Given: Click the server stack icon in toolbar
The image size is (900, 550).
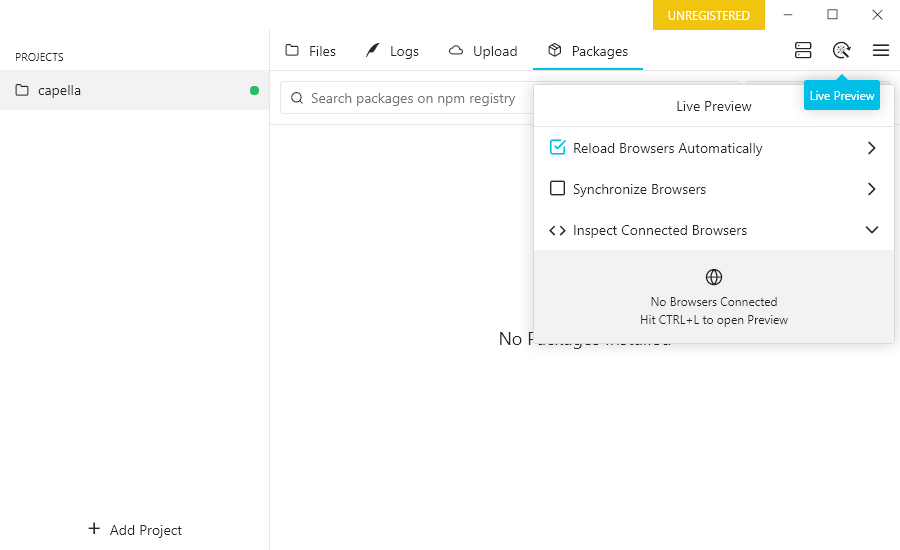Looking at the screenshot, I should [803, 50].
